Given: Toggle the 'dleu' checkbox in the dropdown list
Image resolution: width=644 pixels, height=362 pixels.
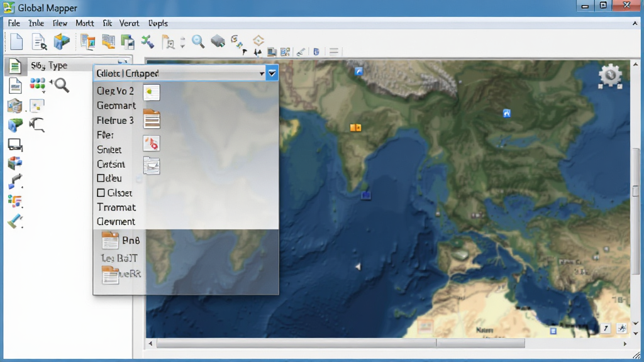Looking at the screenshot, I should [101, 178].
